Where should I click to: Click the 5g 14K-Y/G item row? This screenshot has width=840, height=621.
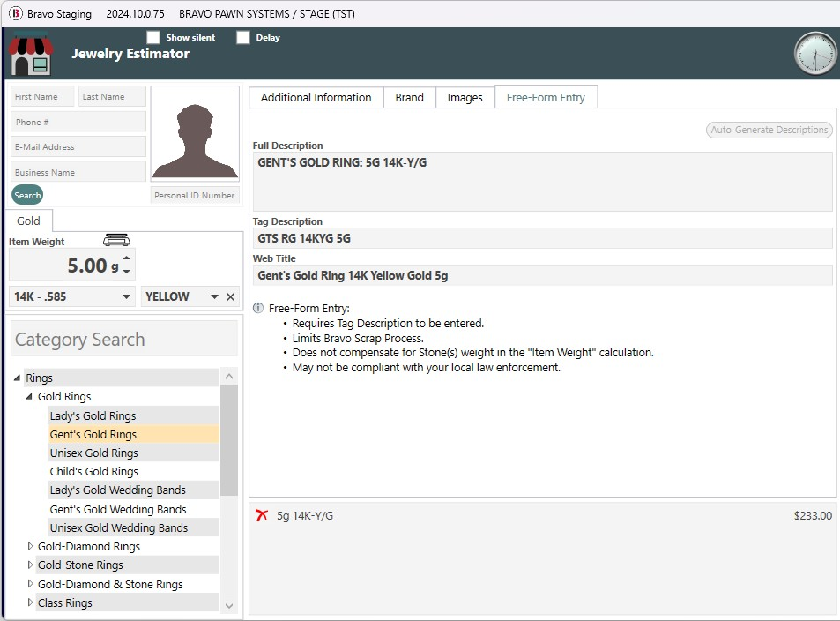543,515
